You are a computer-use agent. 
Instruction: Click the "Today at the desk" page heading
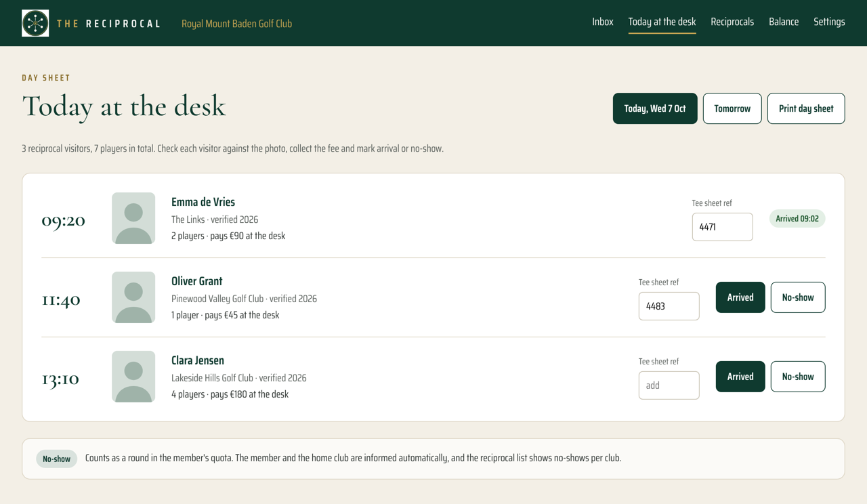(x=124, y=106)
